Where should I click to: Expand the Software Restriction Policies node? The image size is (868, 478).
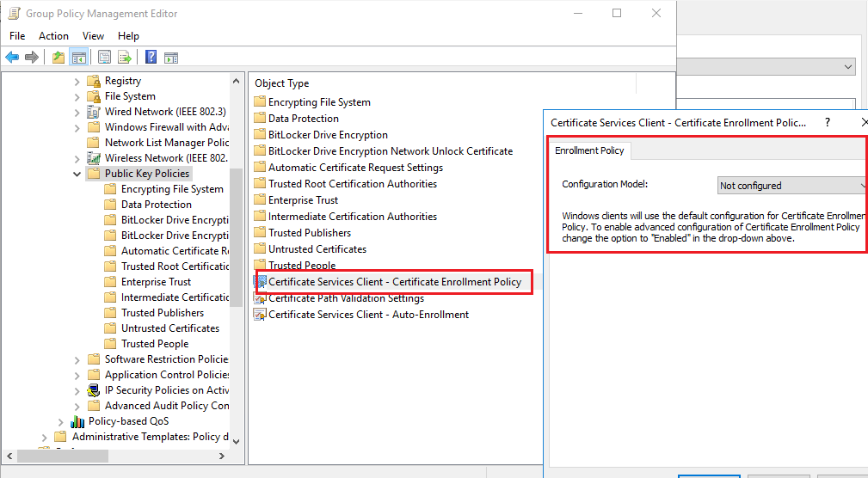[x=77, y=359]
